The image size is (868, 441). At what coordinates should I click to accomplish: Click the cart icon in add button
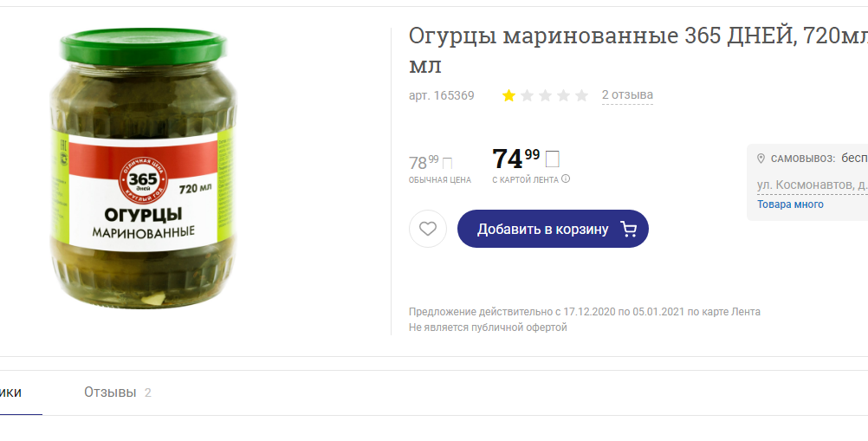click(x=628, y=229)
